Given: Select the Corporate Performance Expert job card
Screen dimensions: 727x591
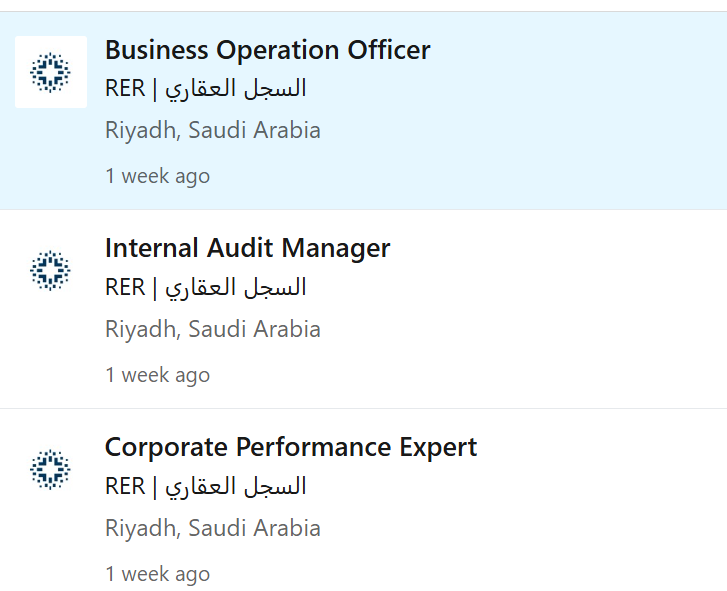Looking at the screenshot, I should point(364,500).
